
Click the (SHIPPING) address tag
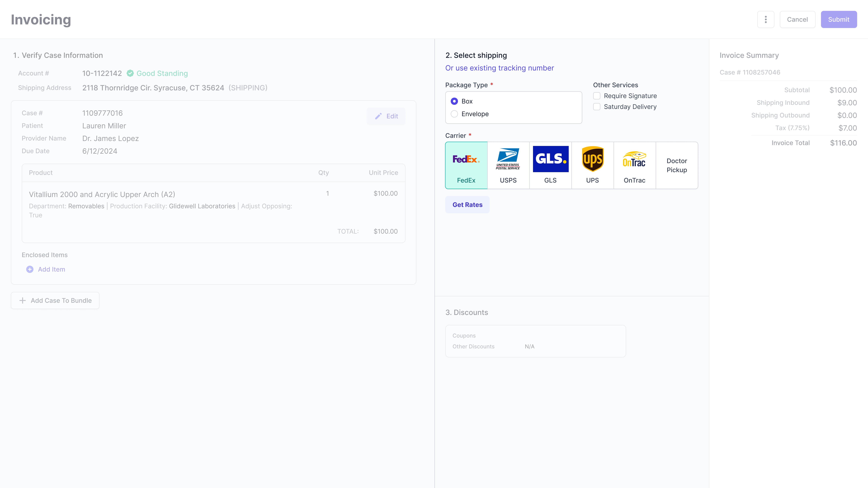(248, 88)
